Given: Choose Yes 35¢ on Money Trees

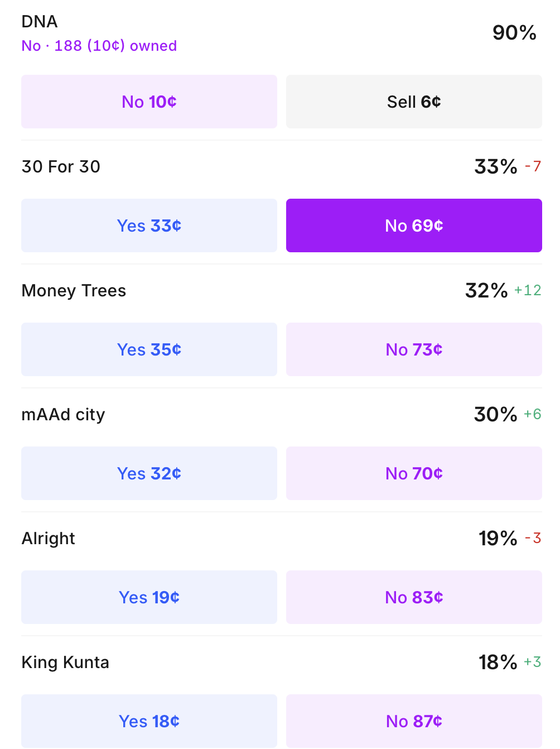Looking at the screenshot, I should (x=149, y=349).
